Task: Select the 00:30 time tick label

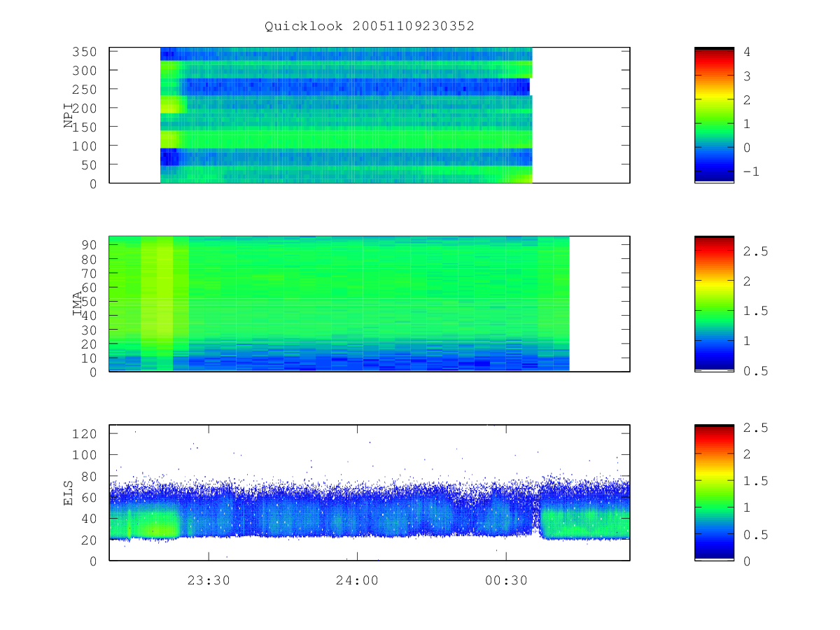Action: (506, 580)
